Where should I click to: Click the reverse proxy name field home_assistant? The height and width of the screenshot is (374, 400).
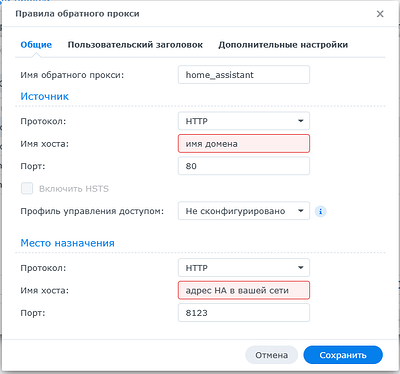coord(244,75)
